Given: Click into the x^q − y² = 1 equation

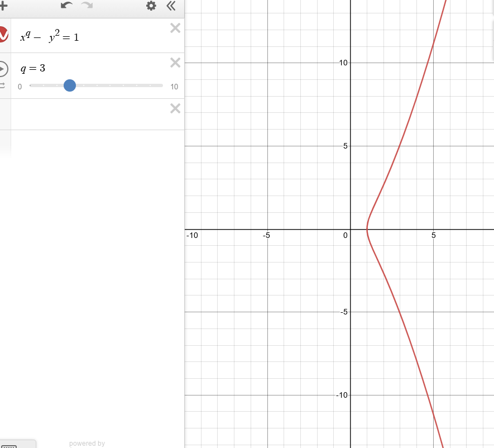Looking at the screenshot, I should 50,36.
